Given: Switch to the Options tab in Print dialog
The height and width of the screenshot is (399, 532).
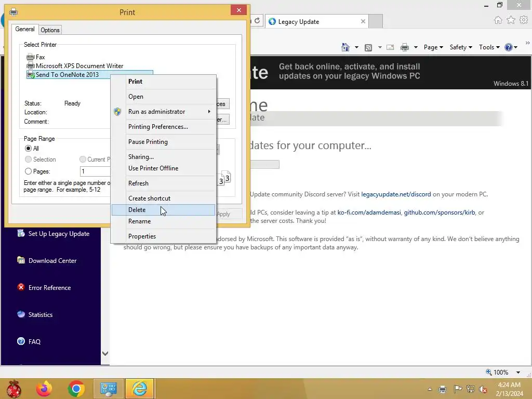Looking at the screenshot, I should [x=50, y=30].
